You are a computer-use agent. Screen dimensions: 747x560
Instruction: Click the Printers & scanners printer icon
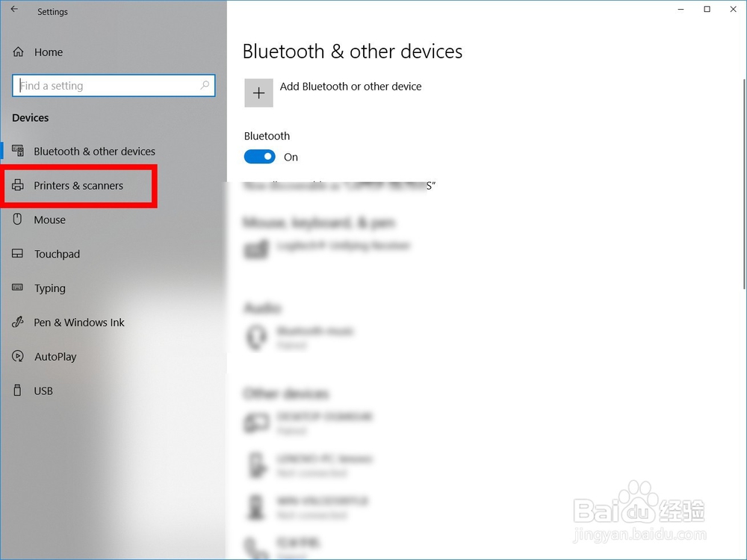pos(18,185)
